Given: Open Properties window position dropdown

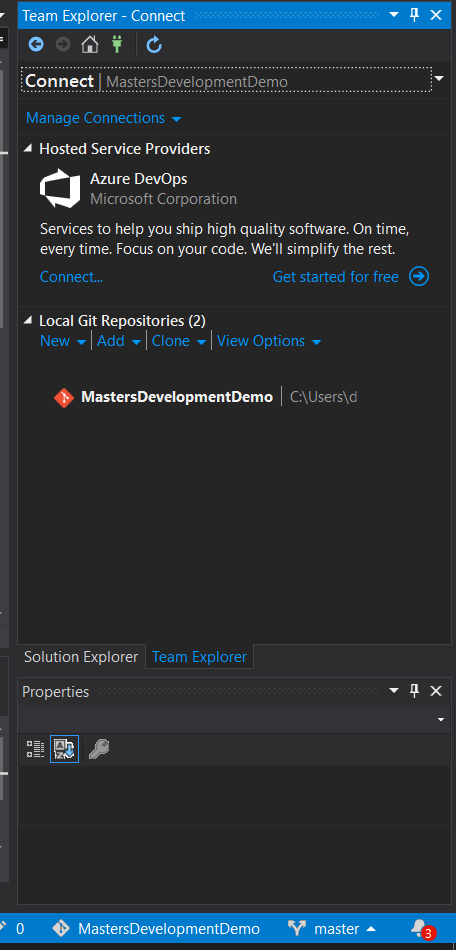Looking at the screenshot, I should [x=394, y=691].
